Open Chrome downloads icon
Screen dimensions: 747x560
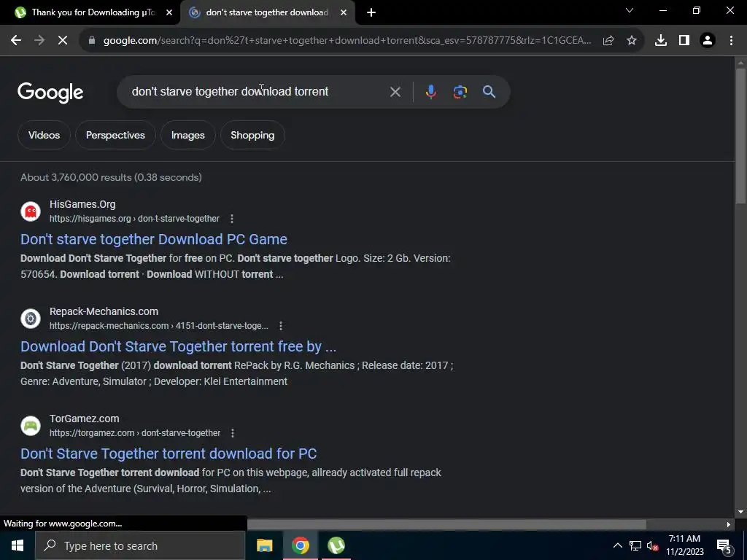coord(661,41)
